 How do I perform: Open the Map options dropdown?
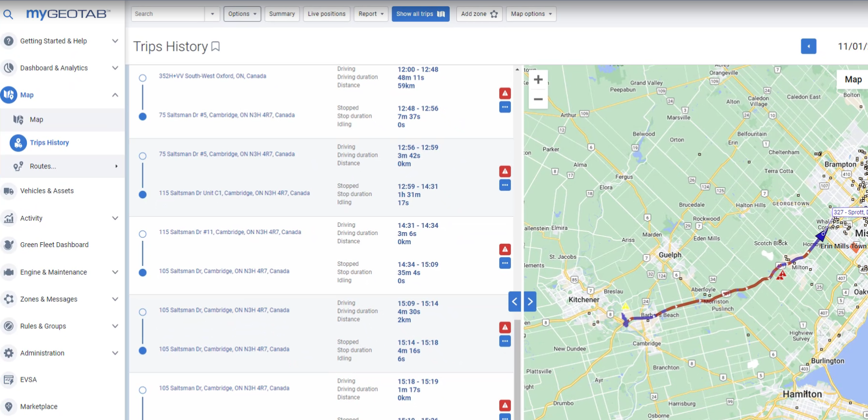tap(531, 14)
